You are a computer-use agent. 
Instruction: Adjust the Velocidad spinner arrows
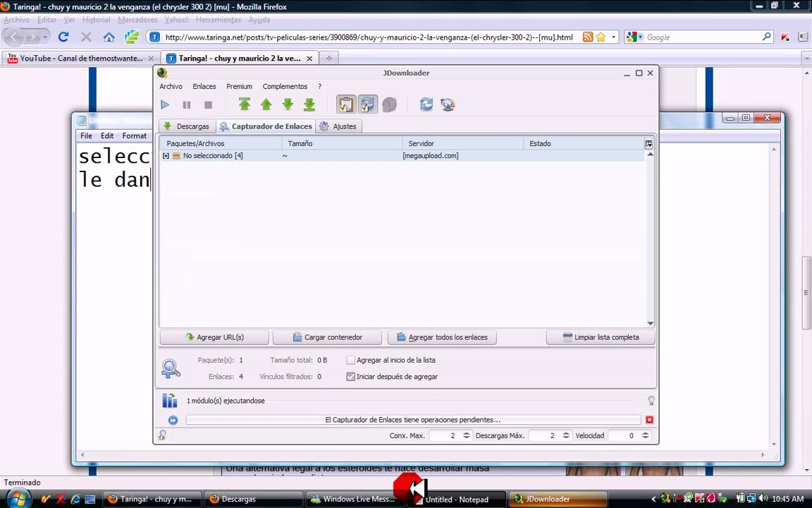click(645, 435)
